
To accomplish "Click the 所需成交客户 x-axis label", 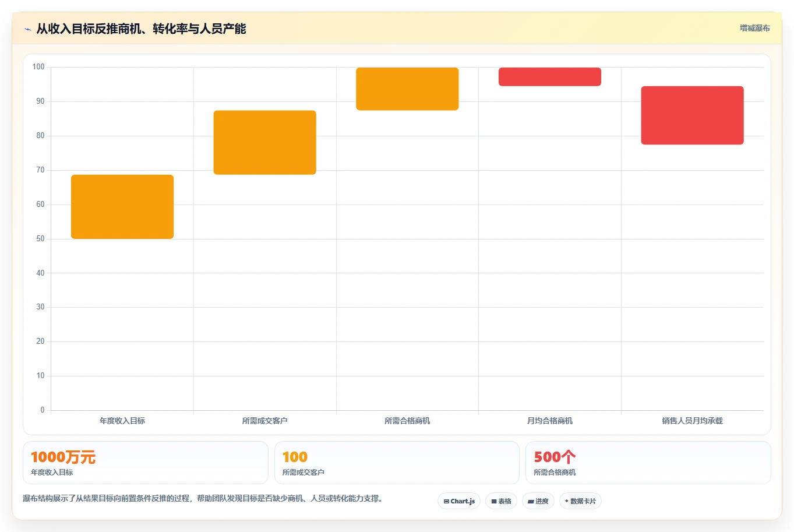I will point(265,421).
